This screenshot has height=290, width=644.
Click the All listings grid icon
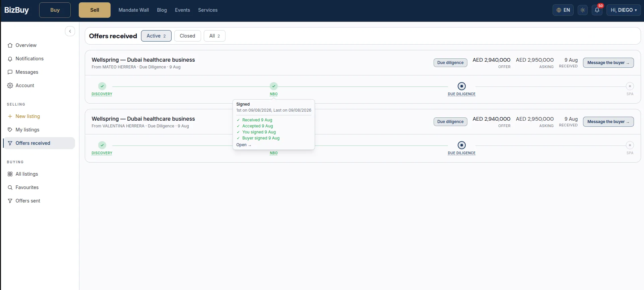[10, 174]
